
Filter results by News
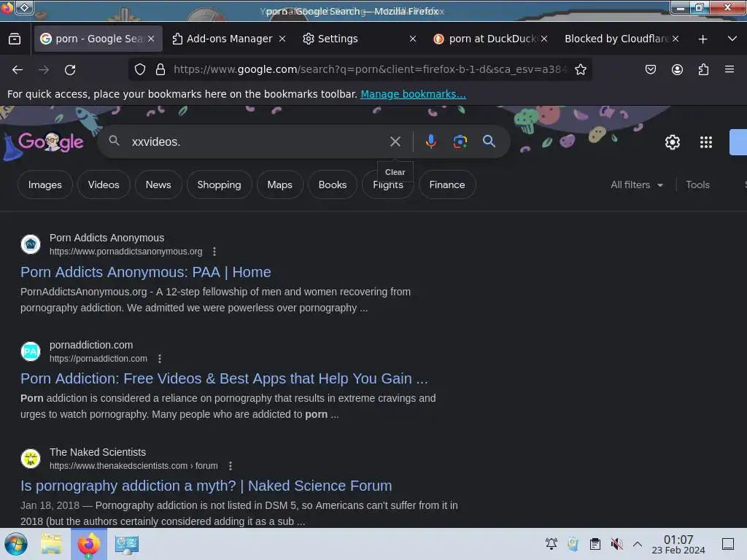tap(158, 184)
